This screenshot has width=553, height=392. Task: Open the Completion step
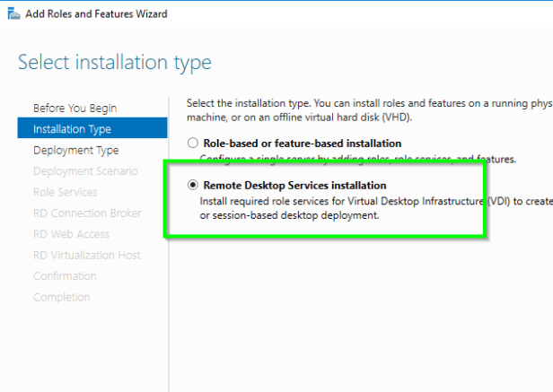pos(62,297)
